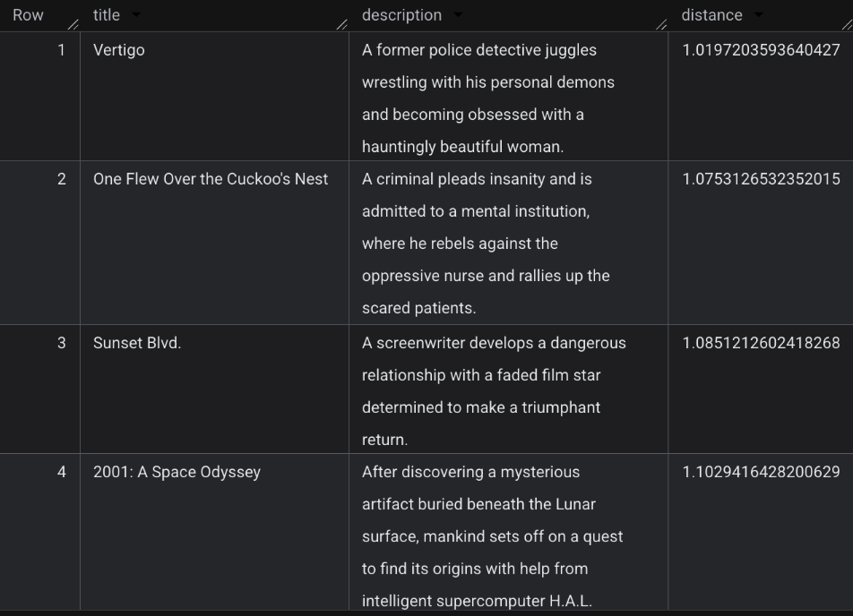Click the description header dropdown arrow icon
This screenshot has width=853, height=616.
tap(458, 15)
